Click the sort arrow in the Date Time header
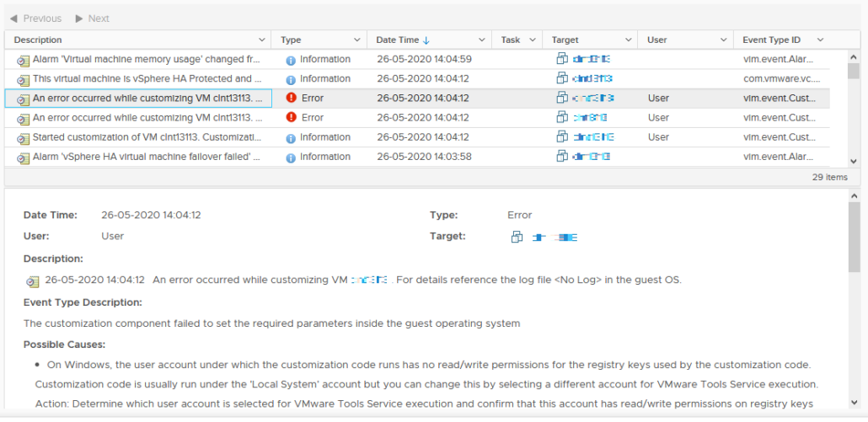Screen dimensions: 868x422 (426, 40)
